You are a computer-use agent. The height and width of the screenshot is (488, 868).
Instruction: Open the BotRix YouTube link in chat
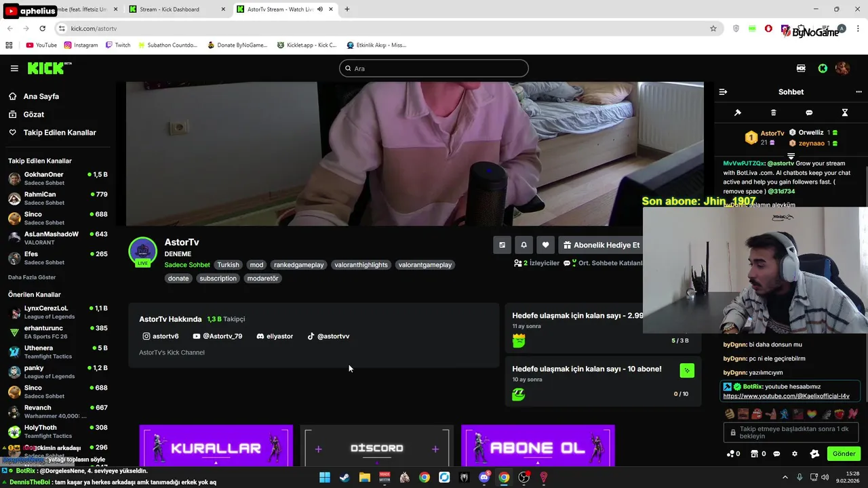pyautogui.click(x=786, y=396)
